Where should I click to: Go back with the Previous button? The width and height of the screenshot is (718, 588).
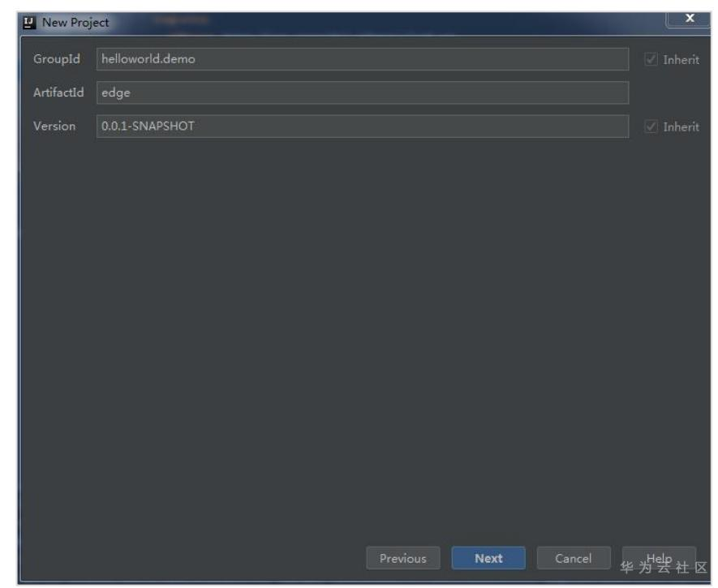coord(403,558)
